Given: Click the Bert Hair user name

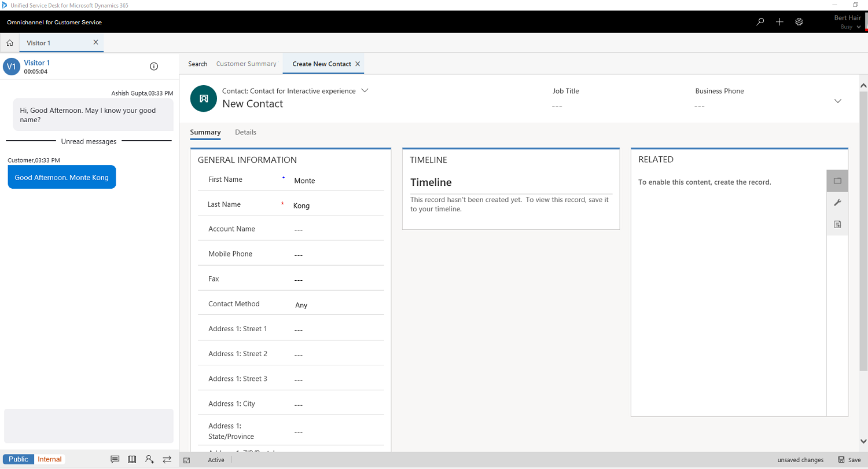Looking at the screenshot, I should tap(848, 18).
